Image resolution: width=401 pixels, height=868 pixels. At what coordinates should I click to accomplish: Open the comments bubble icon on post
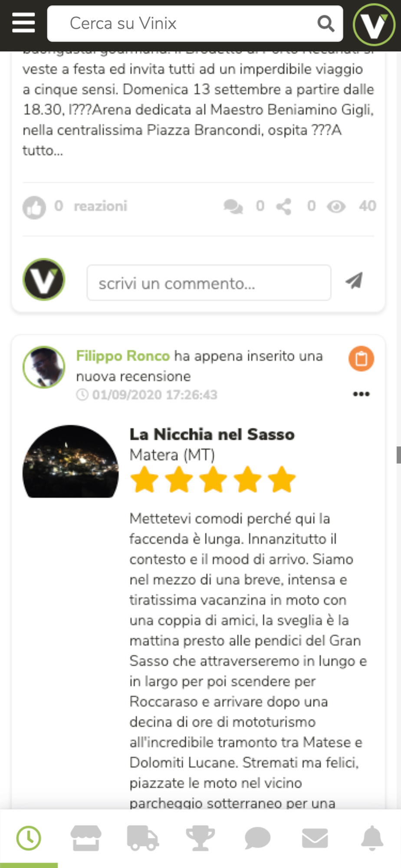pyautogui.click(x=233, y=207)
